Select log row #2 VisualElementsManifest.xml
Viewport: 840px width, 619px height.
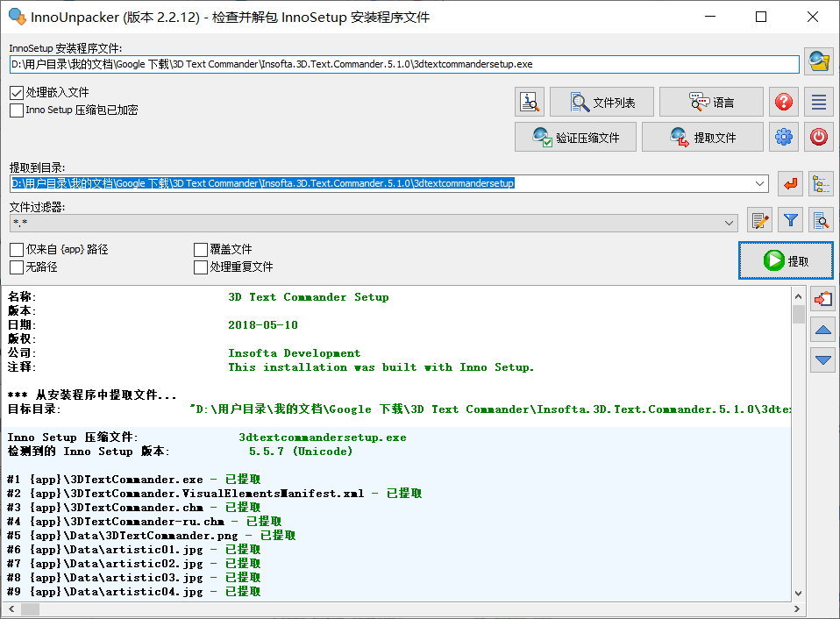click(214, 493)
